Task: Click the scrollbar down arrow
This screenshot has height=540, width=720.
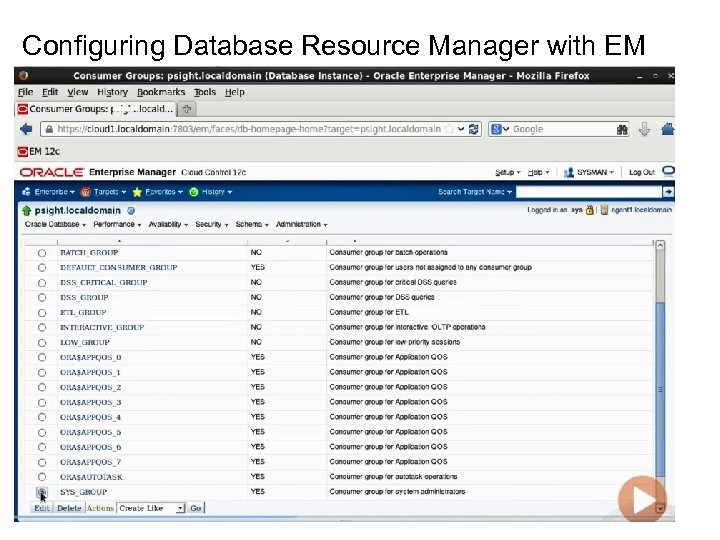Action: tap(660, 508)
